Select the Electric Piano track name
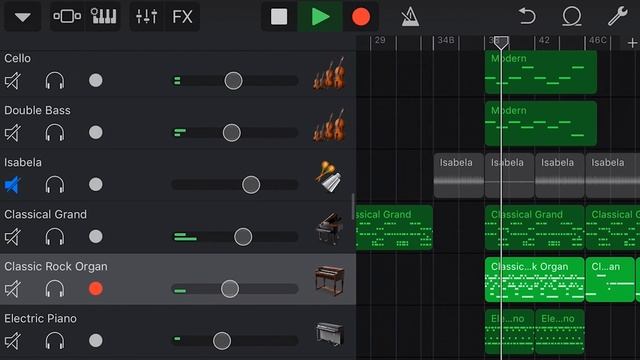 point(40,318)
